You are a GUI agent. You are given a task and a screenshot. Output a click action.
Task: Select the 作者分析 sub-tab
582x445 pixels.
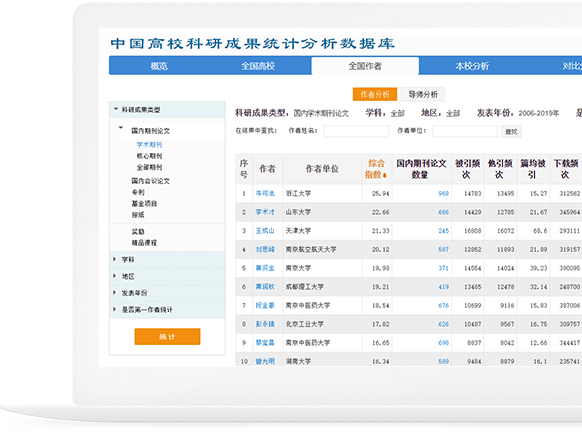point(375,94)
